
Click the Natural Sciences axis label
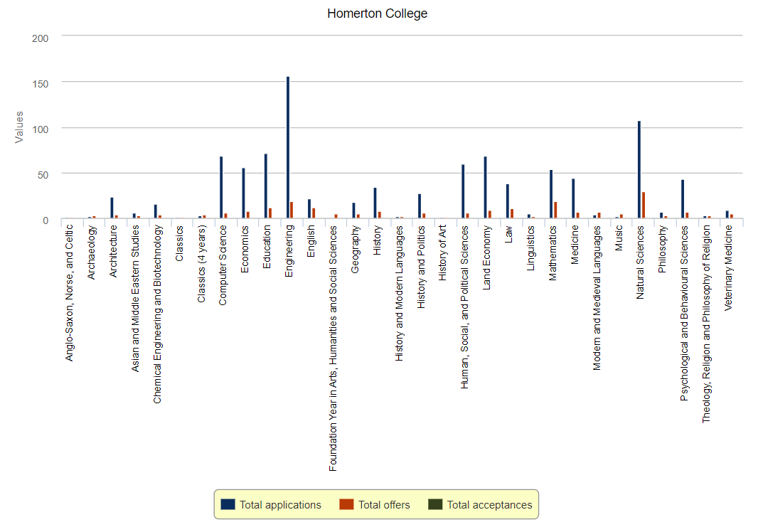(641, 262)
